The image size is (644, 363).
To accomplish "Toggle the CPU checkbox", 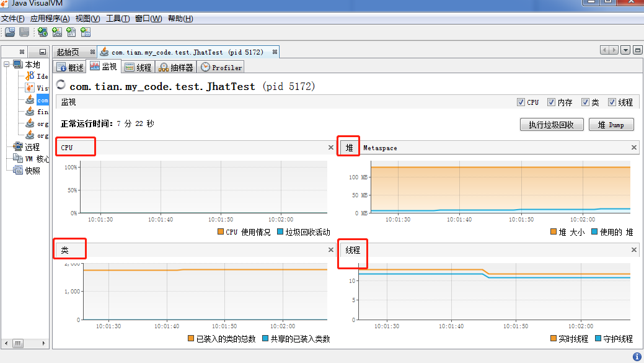I will click(x=521, y=102).
